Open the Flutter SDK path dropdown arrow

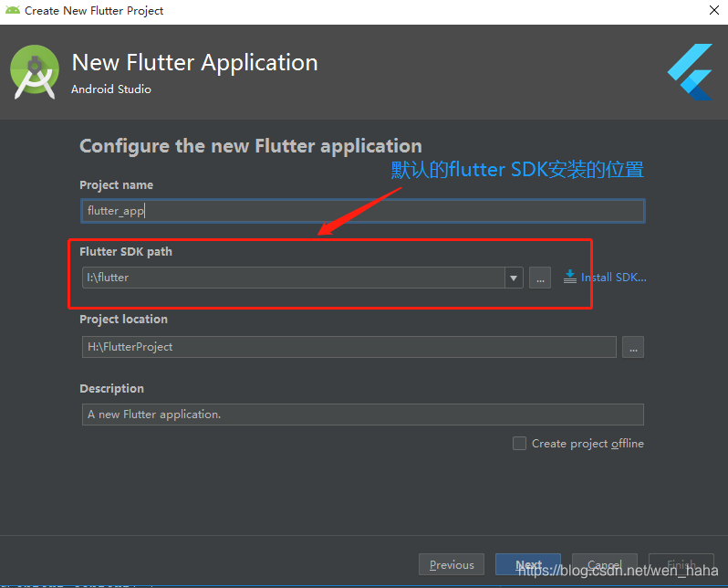click(x=514, y=278)
